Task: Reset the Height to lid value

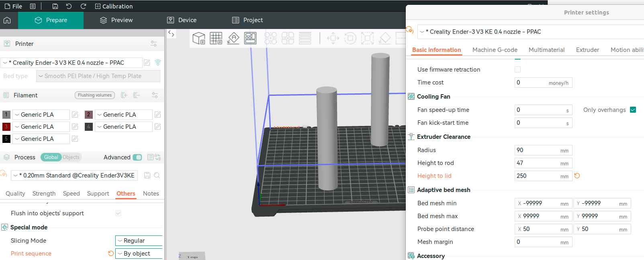Action: 577,176
